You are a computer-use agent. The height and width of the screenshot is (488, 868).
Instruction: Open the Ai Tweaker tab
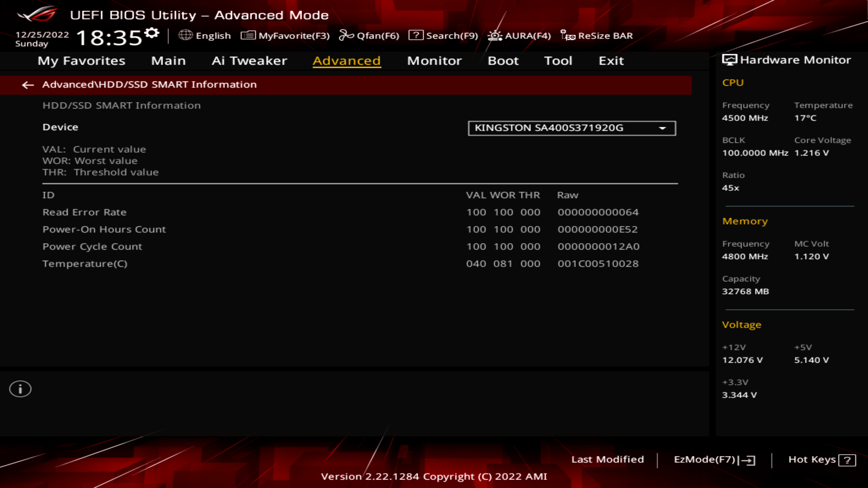coord(249,61)
